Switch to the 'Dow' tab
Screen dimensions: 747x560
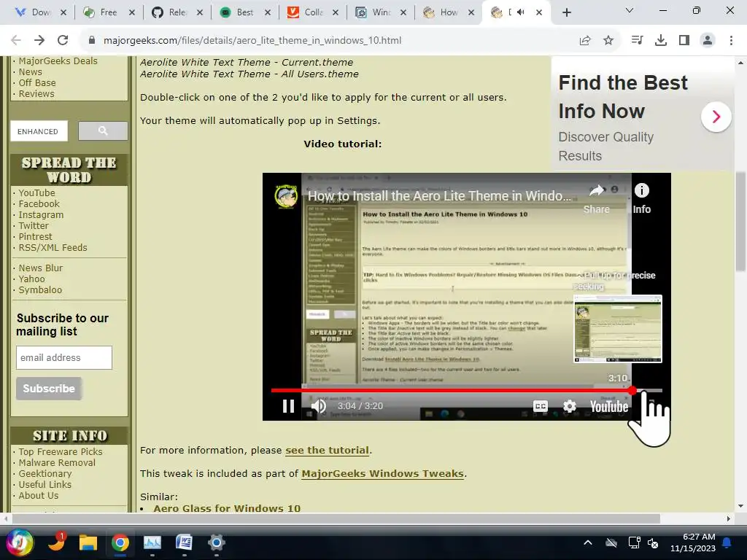41,12
